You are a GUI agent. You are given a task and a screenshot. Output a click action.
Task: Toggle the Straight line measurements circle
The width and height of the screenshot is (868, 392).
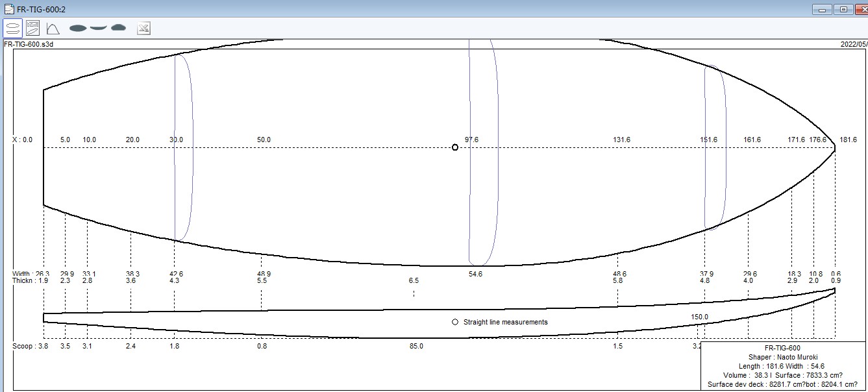pyautogui.click(x=455, y=322)
